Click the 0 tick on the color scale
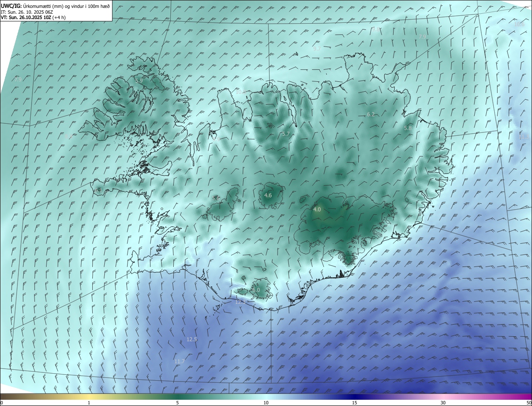This screenshot has width=532, height=406. 2,403
